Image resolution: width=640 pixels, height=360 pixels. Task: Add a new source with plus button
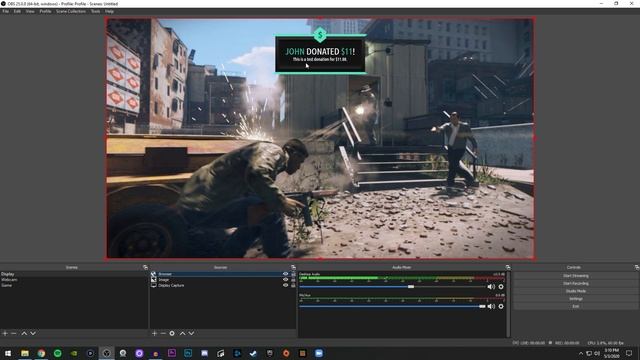coord(154,333)
